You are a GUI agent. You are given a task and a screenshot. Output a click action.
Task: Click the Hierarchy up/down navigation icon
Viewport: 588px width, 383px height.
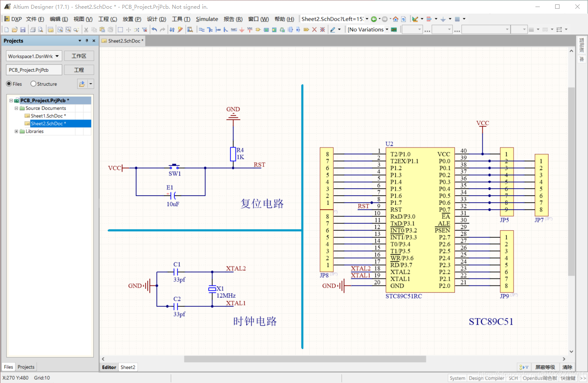click(x=172, y=30)
